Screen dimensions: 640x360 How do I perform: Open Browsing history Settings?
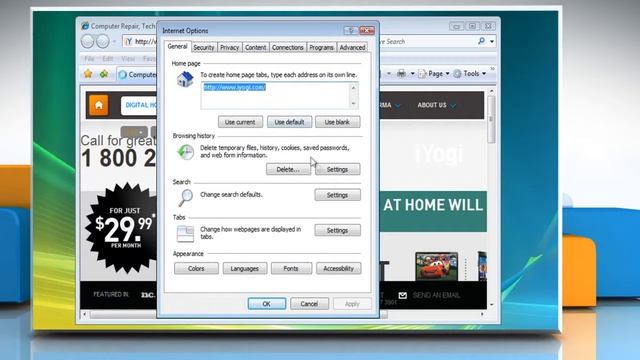point(337,169)
